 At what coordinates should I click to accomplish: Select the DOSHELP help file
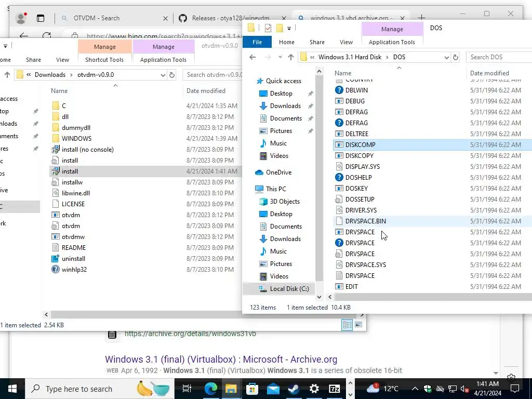(x=358, y=178)
